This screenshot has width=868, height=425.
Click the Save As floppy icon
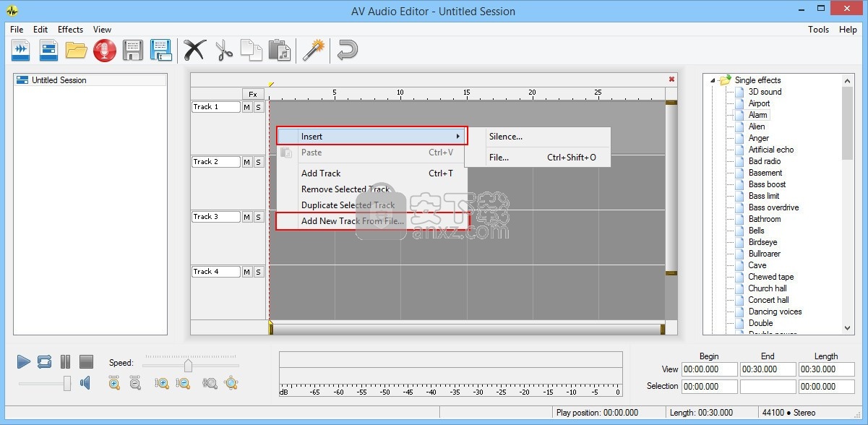pos(160,50)
